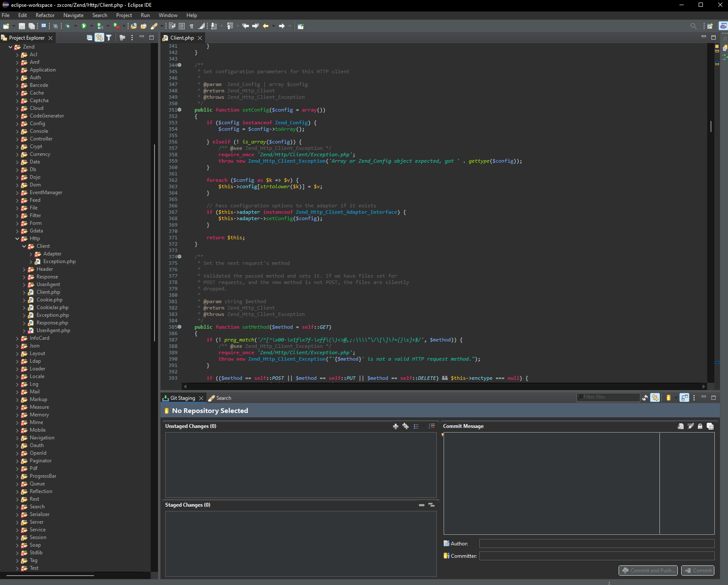
Task: Click the New file wizard icon
Action: (x=6, y=26)
